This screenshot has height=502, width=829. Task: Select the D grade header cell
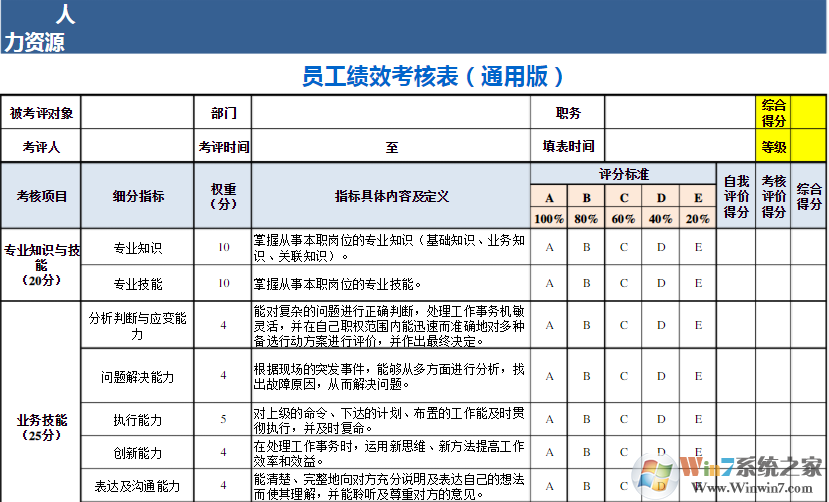tap(661, 197)
